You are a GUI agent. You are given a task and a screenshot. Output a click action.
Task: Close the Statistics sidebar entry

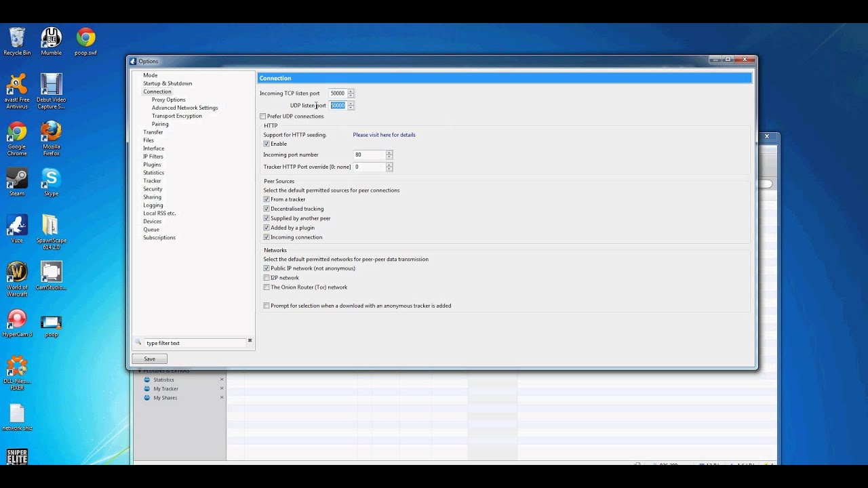point(221,380)
